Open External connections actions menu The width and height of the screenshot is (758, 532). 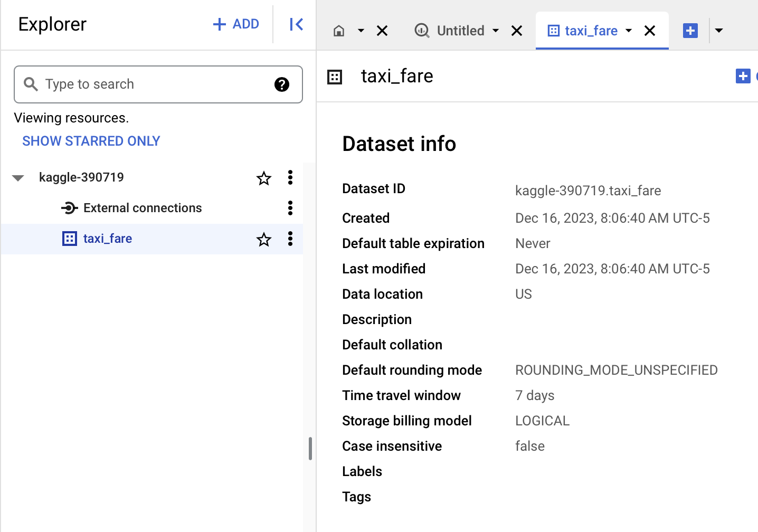(290, 208)
